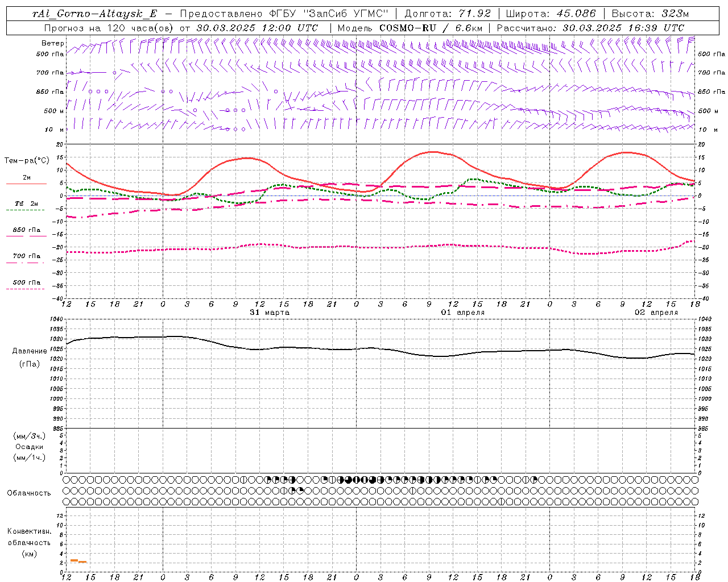Click the (гПа) pressure unit label
This screenshot has width=728, height=582.
pos(30,364)
